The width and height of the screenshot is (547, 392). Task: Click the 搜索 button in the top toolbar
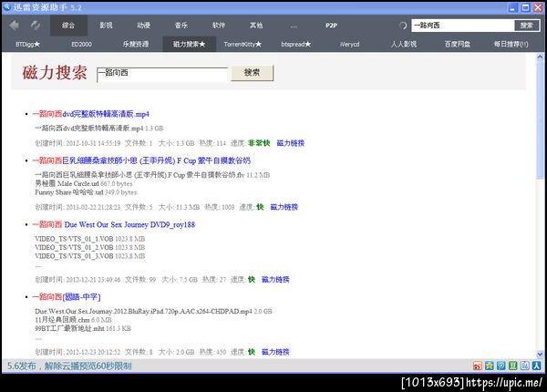(x=527, y=26)
